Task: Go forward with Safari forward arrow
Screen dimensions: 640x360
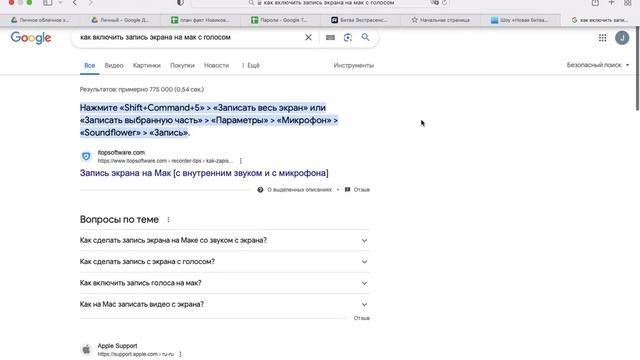Action: tap(91, 3)
